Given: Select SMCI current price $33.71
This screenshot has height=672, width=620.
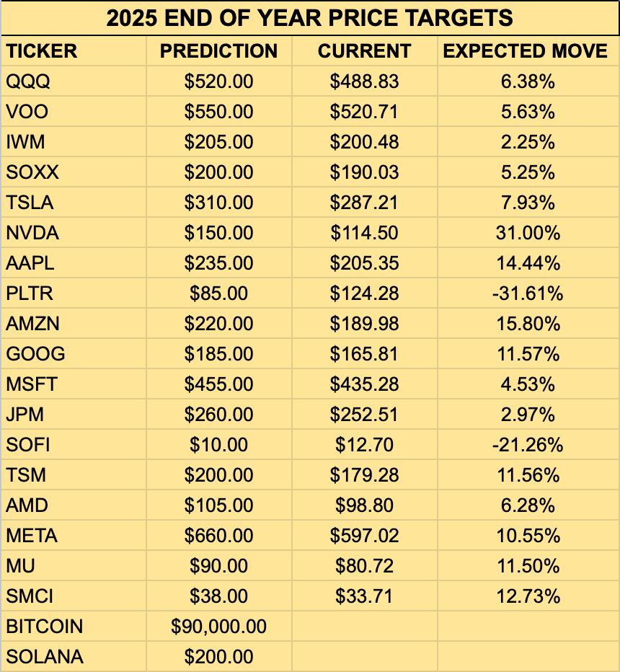Looking at the screenshot, I should [365, 596].
